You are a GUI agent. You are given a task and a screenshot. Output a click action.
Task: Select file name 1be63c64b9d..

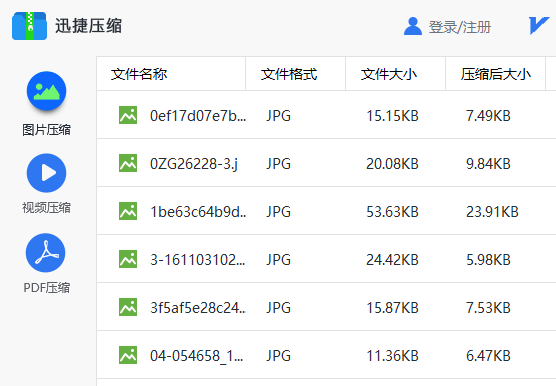tap(198, 212)
